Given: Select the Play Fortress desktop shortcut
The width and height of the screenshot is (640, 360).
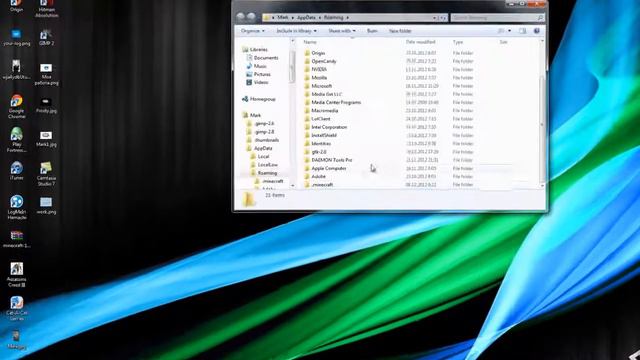Looking at the screenshot, I should 17,139.
